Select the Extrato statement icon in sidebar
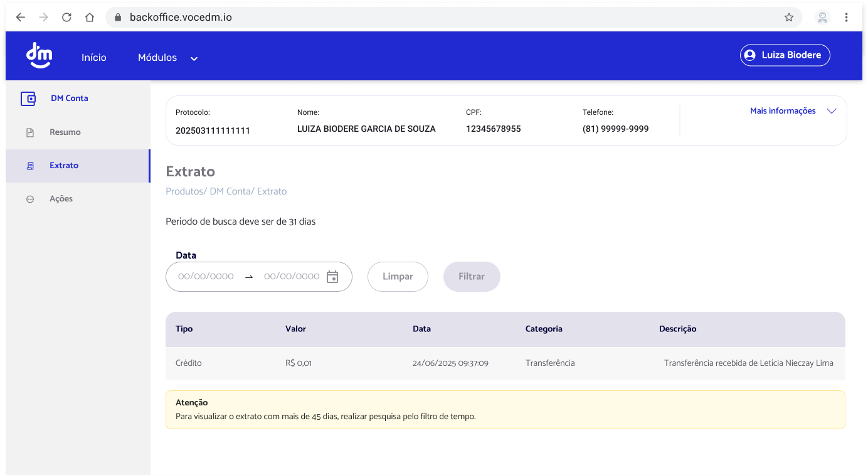 click(29, 165)
